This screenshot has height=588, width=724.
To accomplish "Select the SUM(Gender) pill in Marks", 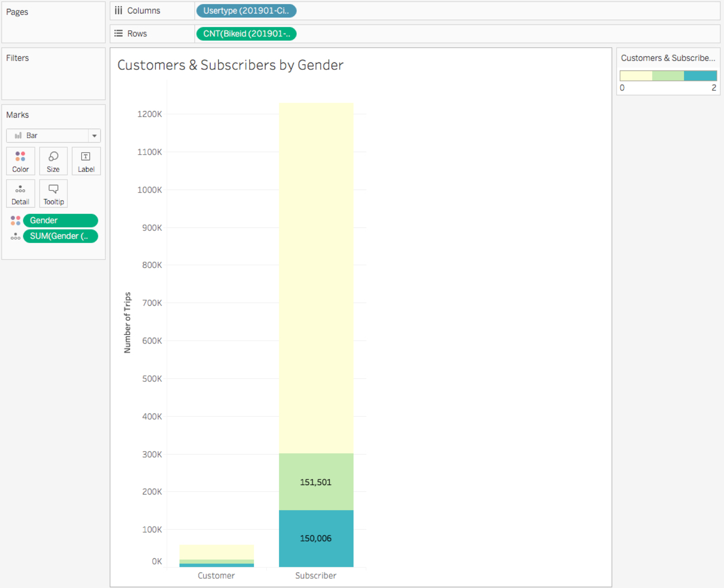I will point(60,236).
